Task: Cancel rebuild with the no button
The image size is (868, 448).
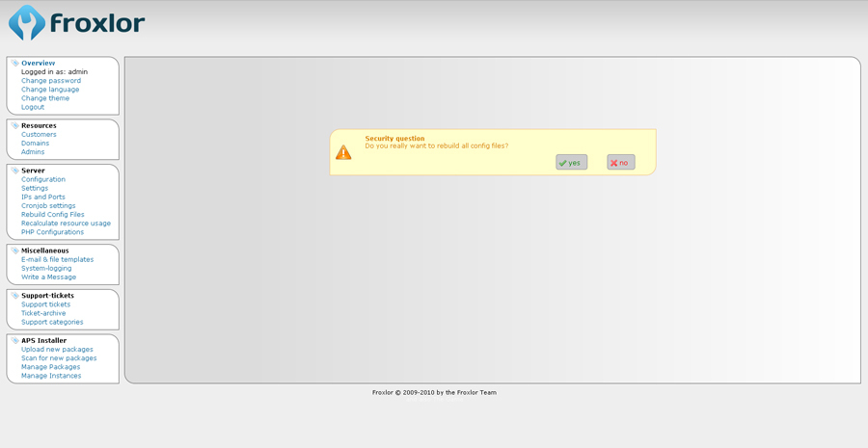Action: [x=620, y=162]
